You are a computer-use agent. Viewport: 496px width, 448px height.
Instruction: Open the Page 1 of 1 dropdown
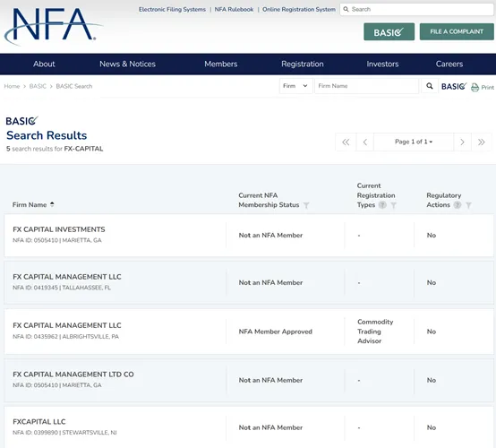pos(414,142)
